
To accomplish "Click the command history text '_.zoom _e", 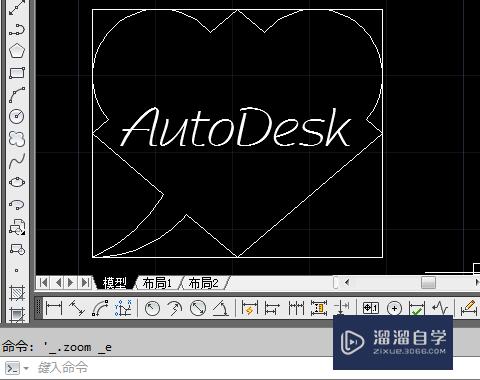I will point(78,348).
